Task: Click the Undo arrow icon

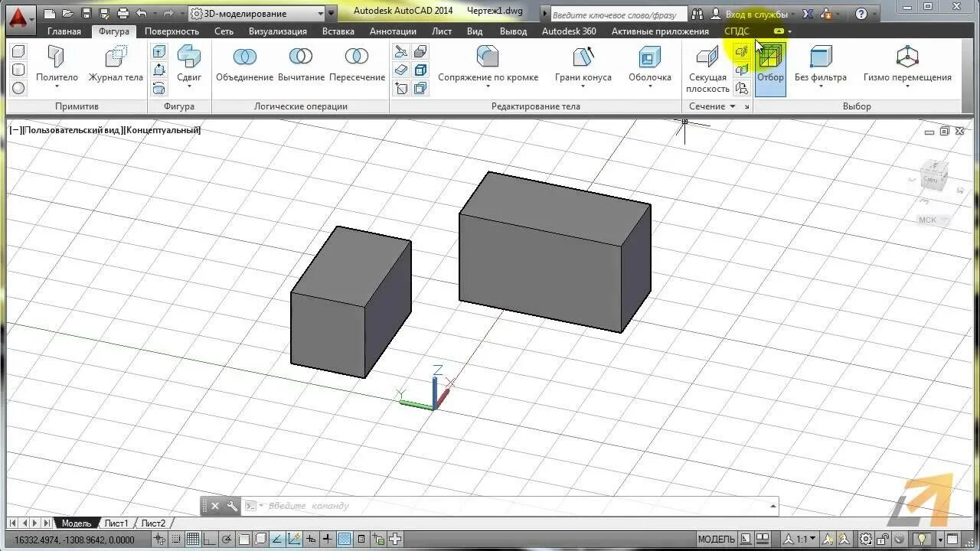Action: coord(142,13)
